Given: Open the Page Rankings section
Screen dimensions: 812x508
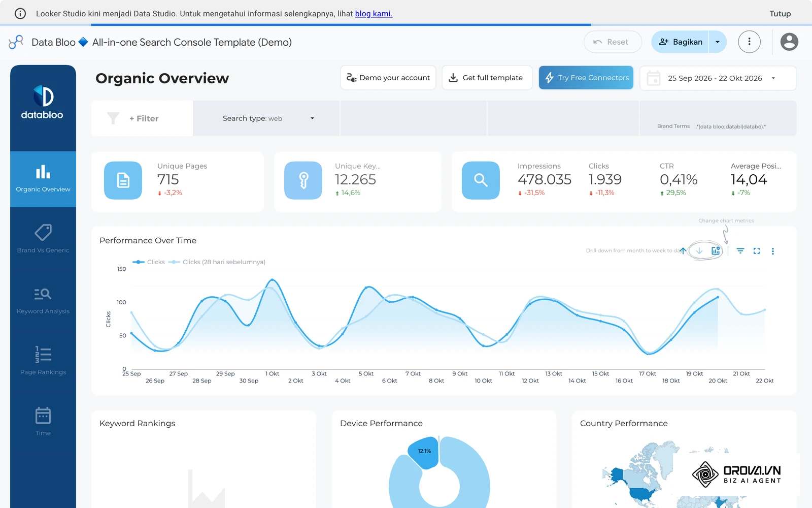Looking at the screenshot, I should (x=43, y=362).
